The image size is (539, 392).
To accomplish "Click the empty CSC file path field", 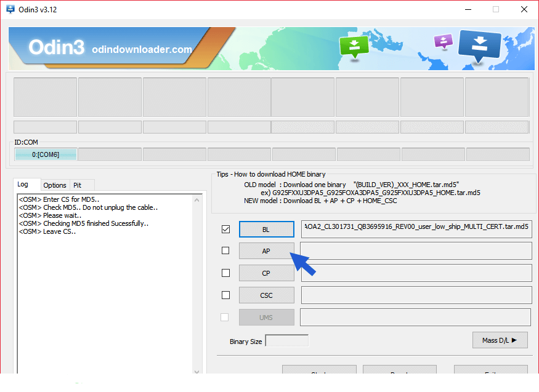I will pos(416,295).
